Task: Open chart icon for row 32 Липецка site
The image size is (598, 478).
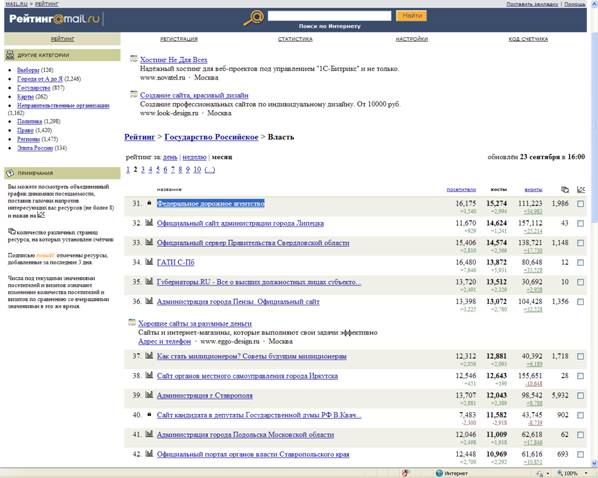Action: (x=149, y=222)
